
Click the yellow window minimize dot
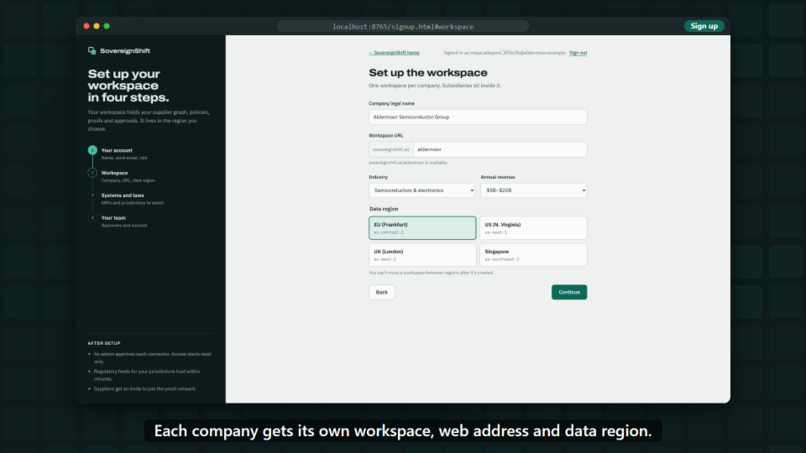97,26
